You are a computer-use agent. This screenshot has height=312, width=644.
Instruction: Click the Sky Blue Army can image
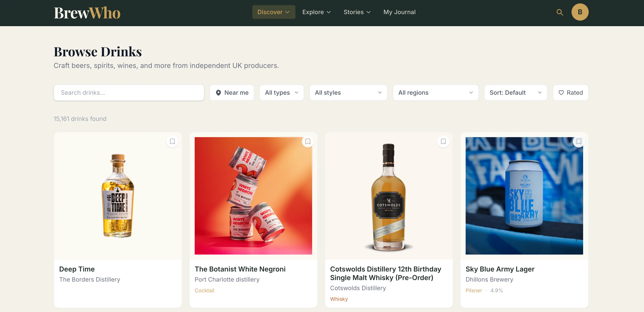pyautogui.click(x=524, y=196)
